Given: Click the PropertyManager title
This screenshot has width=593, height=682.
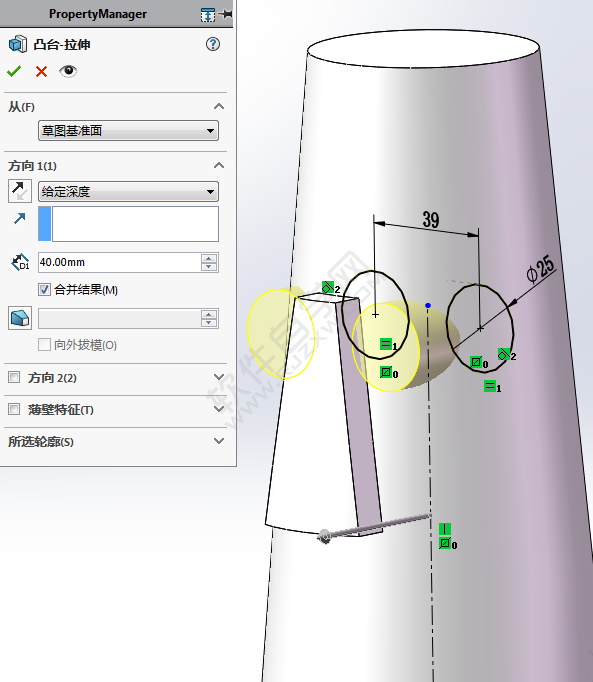Looking at the screenshot, I should point(98,14).
